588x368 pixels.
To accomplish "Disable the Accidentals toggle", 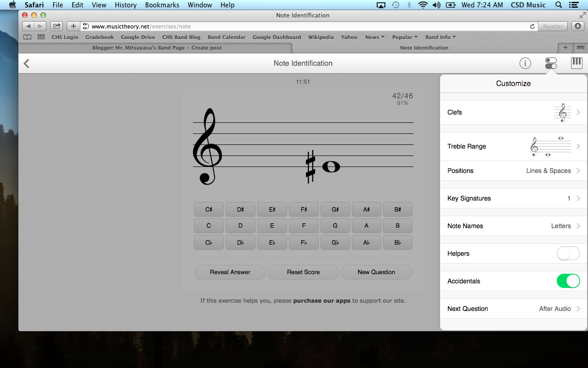I will (x=568, y=281).
